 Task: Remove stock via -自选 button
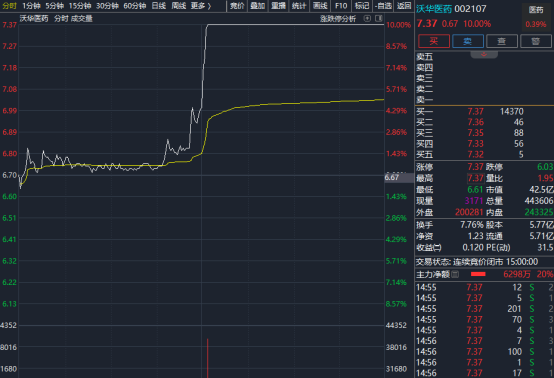tap(383, 6)
